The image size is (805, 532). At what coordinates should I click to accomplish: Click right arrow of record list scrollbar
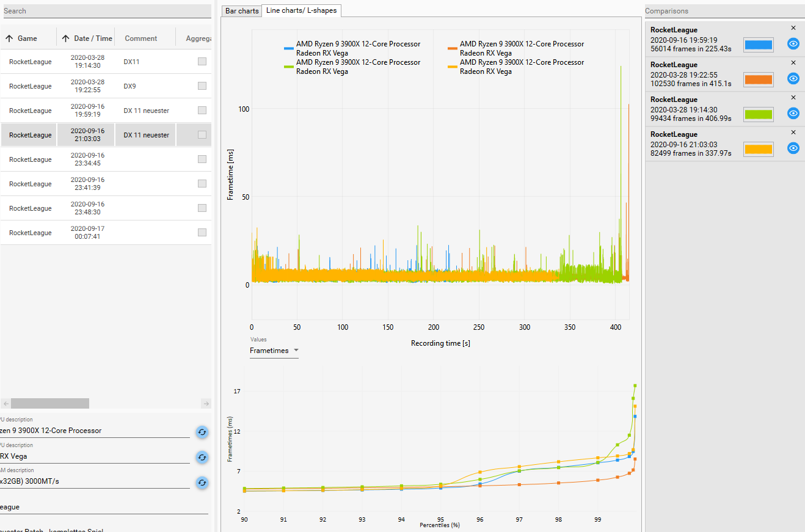(x=206, y=403)
